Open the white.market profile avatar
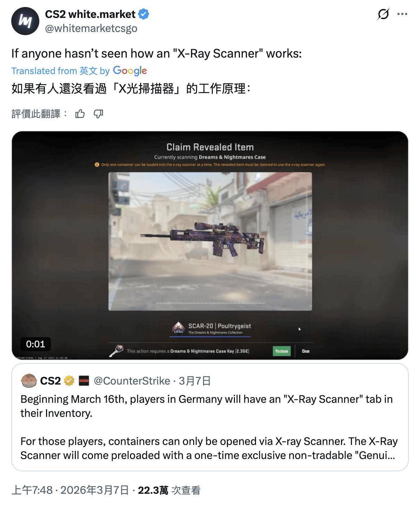Screen dimensions: 420x505 coord(25,21)
